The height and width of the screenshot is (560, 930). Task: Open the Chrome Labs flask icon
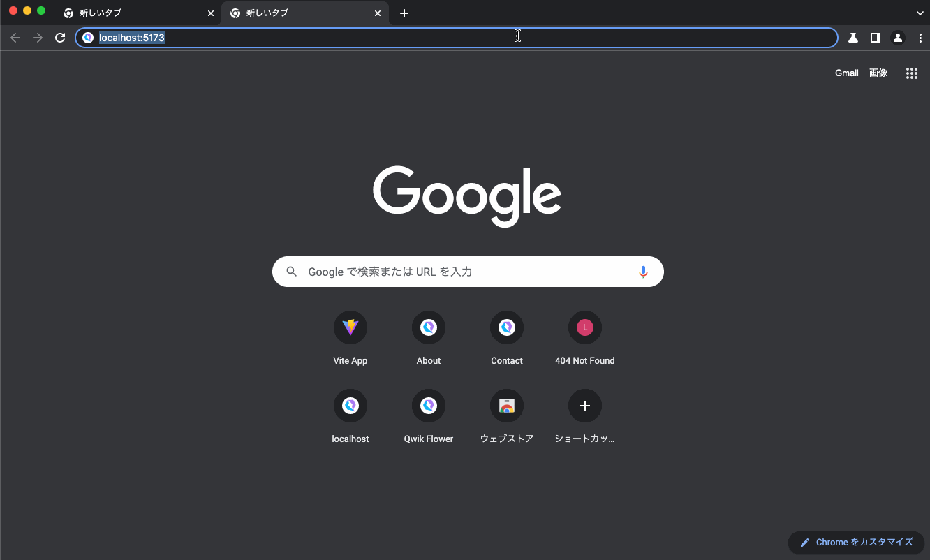click(x=853, y=38)
